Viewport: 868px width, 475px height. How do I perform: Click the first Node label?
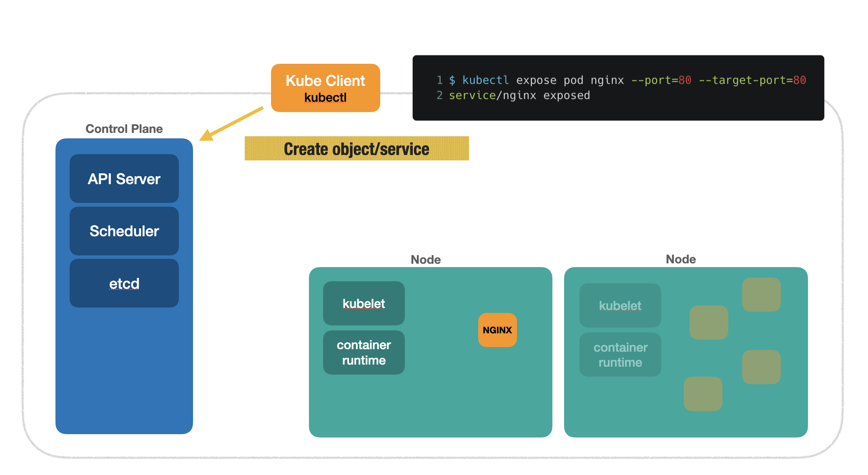click(x=425, y=260)
